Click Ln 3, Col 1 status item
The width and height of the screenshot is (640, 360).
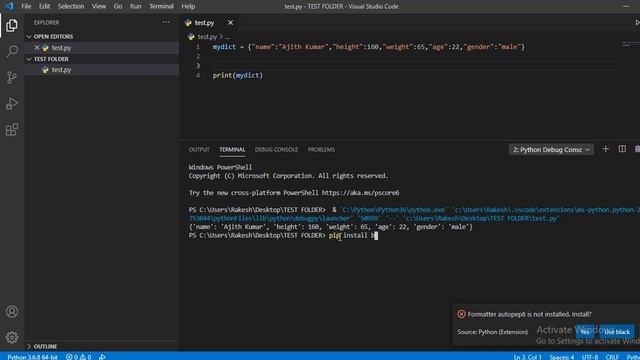pyautogui.click(x=527, y=357)
